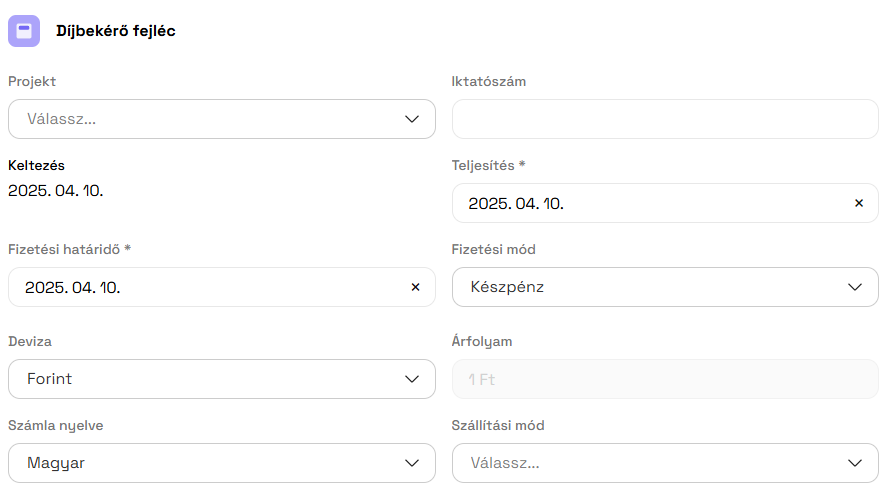Click the Keltezés date value 2025. 04. 10.
The image size is (892, 502).
[56, 190]
